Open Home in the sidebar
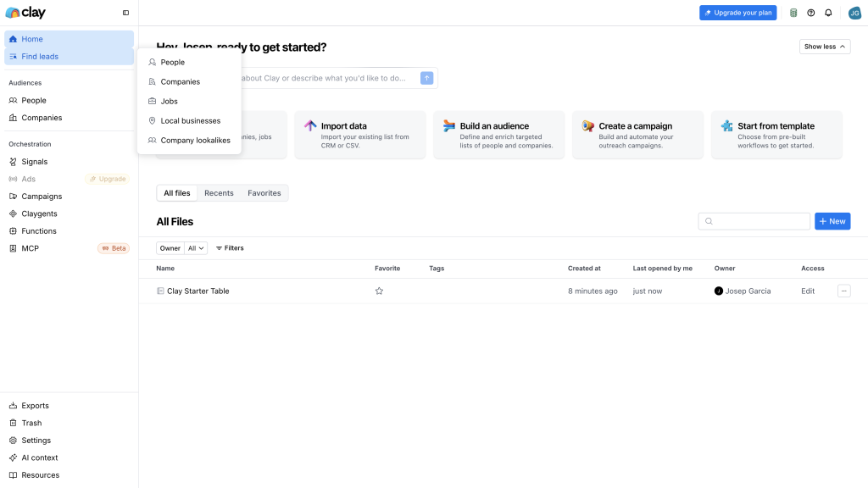Screen dimensions: 868x488 pos(70,39)
